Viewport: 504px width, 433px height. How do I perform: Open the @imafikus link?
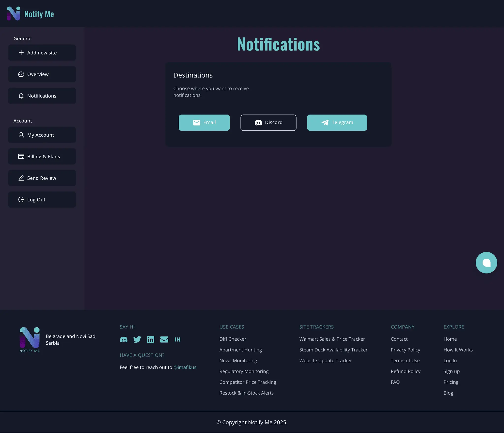185,367
